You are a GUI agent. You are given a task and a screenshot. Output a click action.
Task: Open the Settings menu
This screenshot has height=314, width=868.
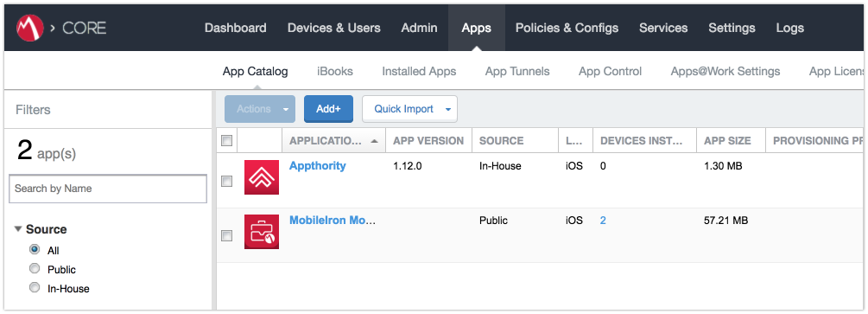(x=732, y=28)
